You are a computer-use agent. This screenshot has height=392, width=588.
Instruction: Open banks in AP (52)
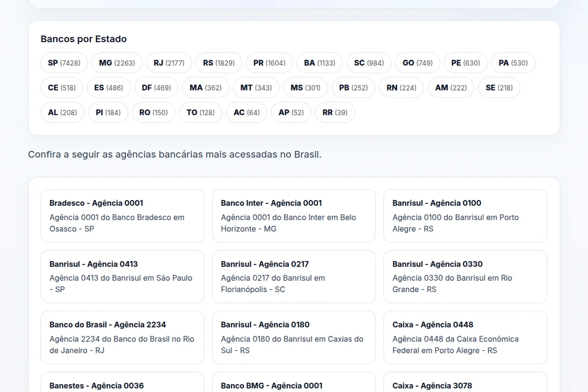click(291, 112)
